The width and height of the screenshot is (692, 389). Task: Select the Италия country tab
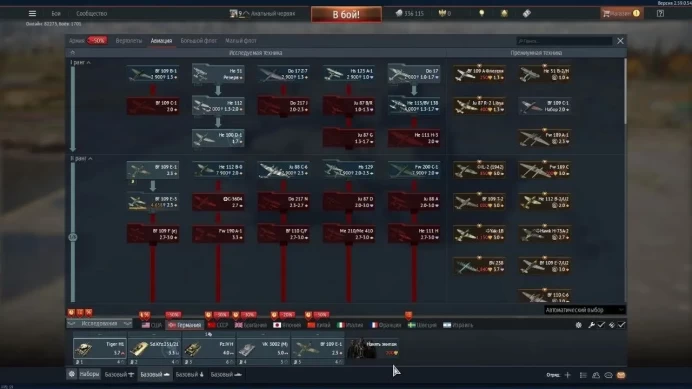click(350, 325)
